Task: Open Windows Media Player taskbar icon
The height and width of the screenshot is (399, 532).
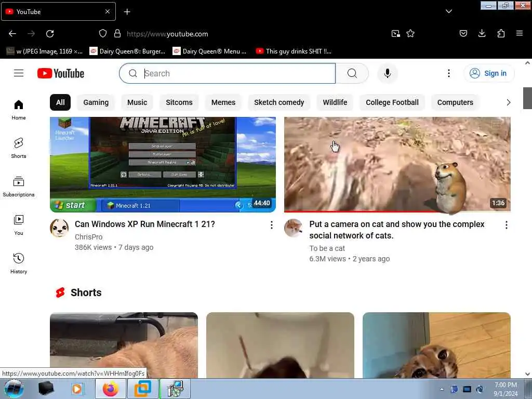Action: (77, 389)
